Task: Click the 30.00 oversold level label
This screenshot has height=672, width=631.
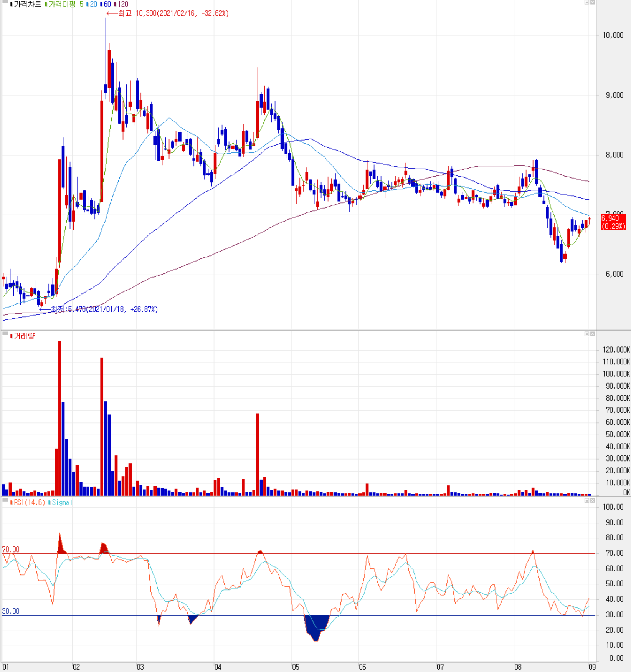Action: coord(11,611)
